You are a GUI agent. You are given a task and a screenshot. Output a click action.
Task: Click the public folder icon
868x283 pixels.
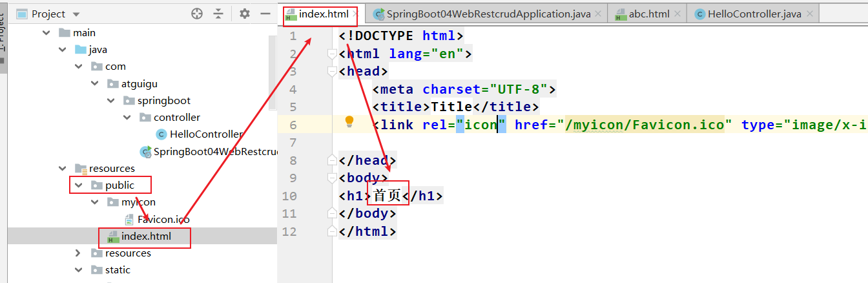(x=97, y=185)
